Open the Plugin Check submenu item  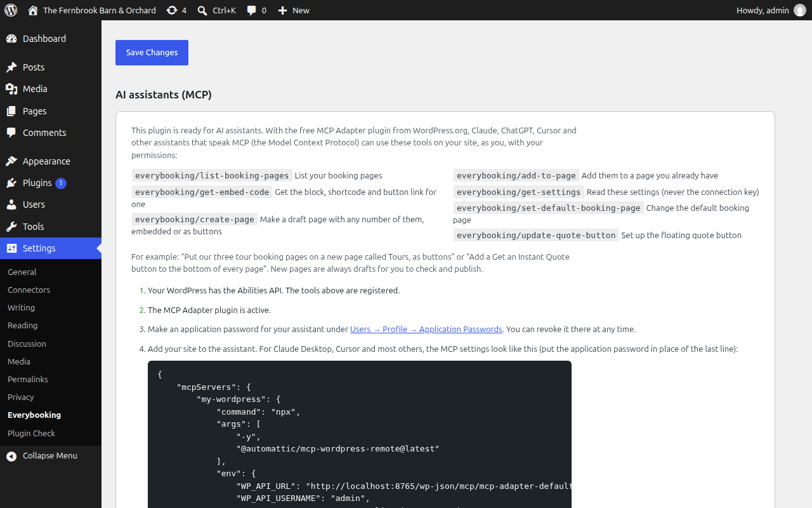click(32, 433)
